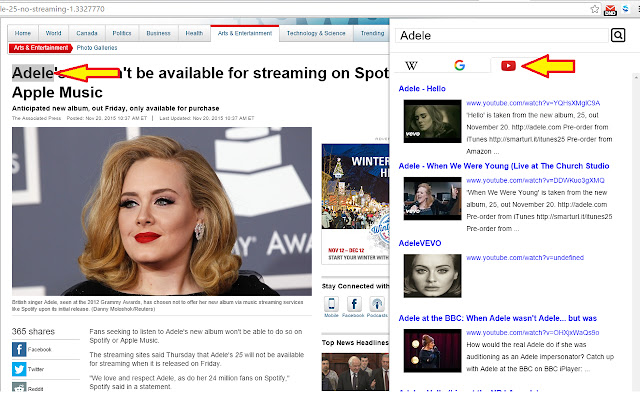Open the When We Were Young video thumbnail
640x400 pixels.
click(x=432, y=198)
